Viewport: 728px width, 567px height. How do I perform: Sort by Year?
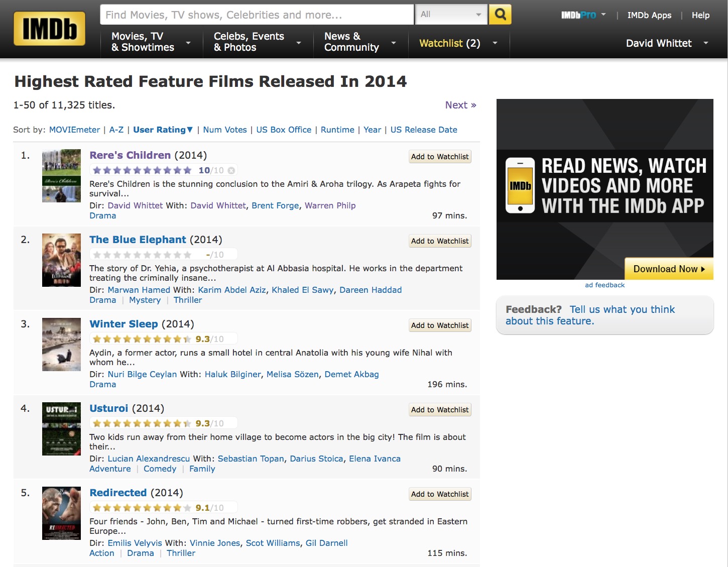click(x=372, y=130)
